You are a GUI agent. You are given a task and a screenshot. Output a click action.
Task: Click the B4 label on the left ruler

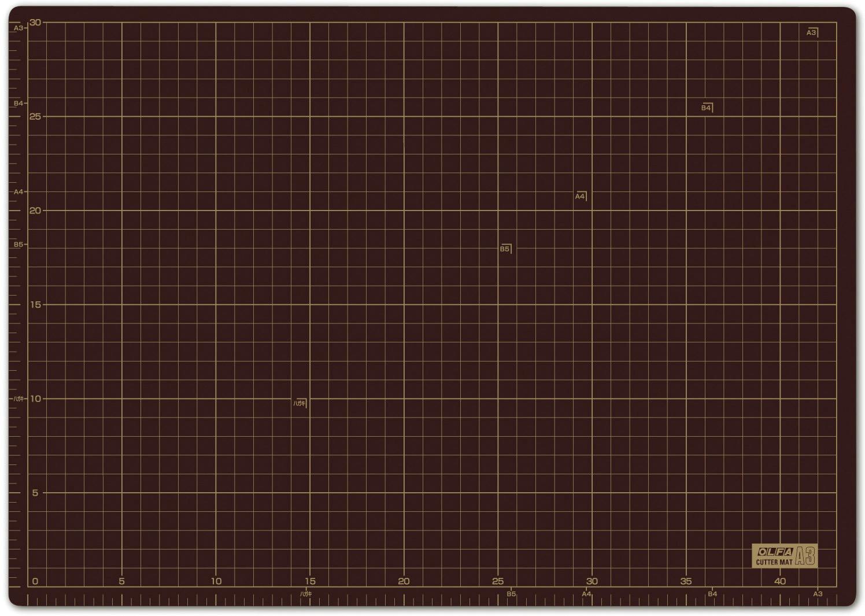[x=19, y=104]
